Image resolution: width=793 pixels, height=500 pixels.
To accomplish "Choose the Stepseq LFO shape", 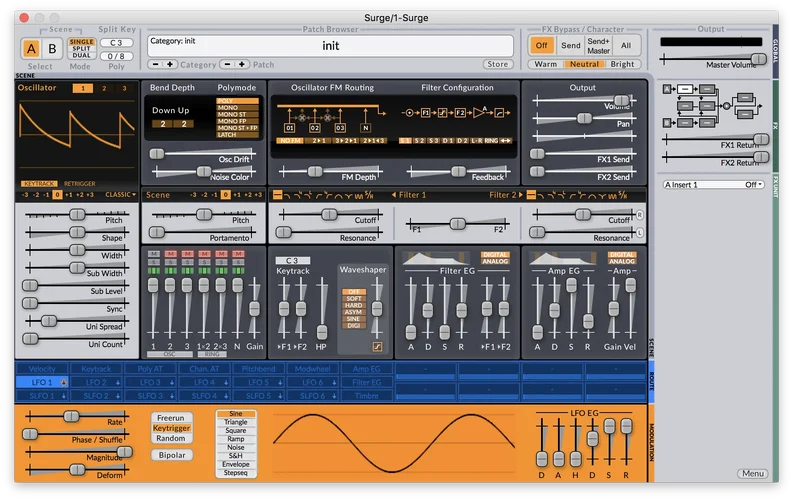I will point(236,473).
